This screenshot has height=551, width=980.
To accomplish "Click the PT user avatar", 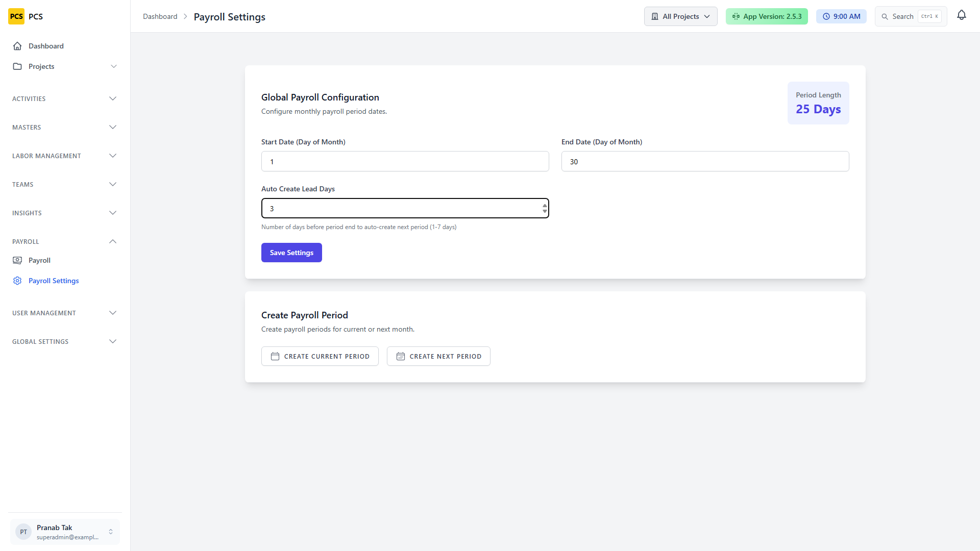I will pyautogui.click(x=23, y=532).
